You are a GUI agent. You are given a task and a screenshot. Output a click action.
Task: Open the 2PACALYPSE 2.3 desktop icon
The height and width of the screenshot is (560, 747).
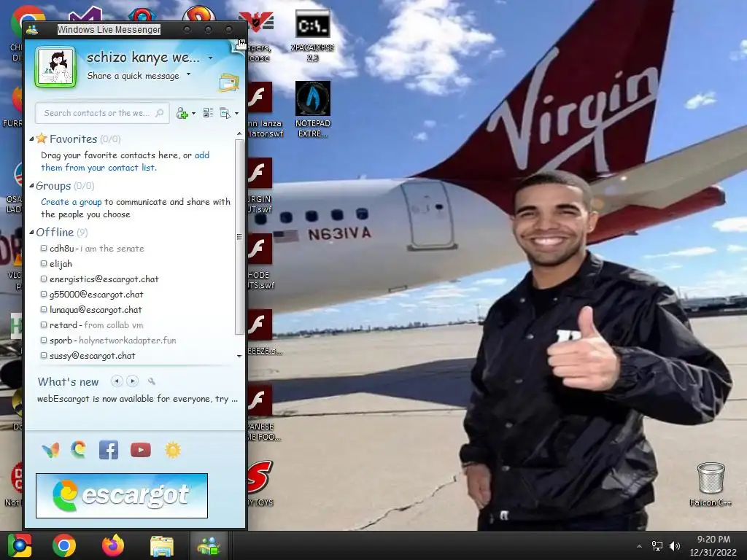pyautogui.click(x=312, y=35)
